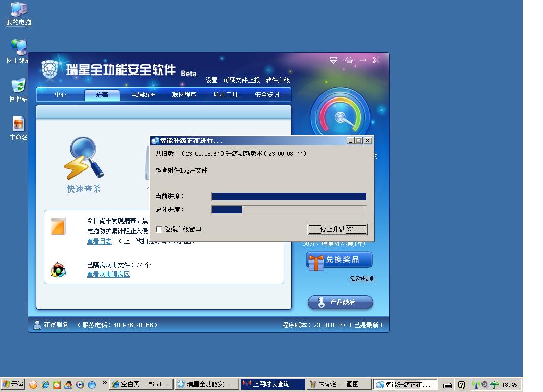The height and width of the screenshot is (392, 543).
Task: Tick the 隐藏升级窗口 hide upgrade window checkbox
Action: tap(159, 229)
